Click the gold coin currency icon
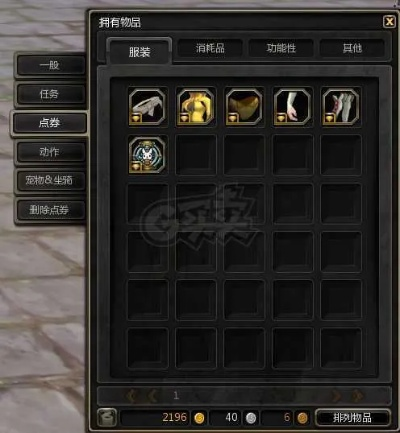Image resolution: width=400 pixels, height=433 pixels. (x=199, y=418)
